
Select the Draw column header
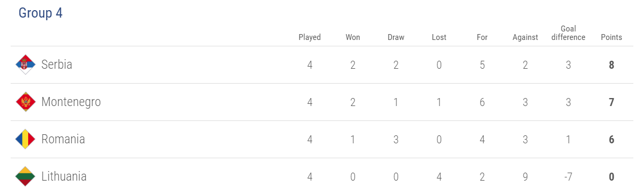(x=396, y=37)
